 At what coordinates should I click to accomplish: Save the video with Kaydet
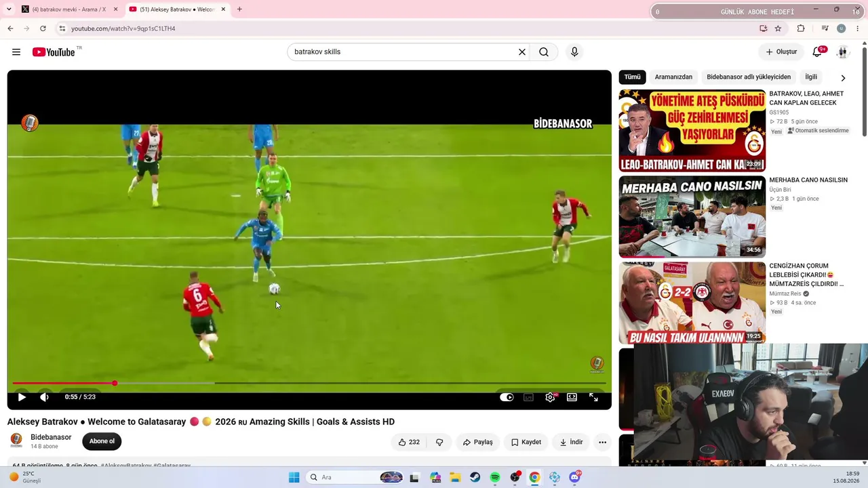coord(526,442)
